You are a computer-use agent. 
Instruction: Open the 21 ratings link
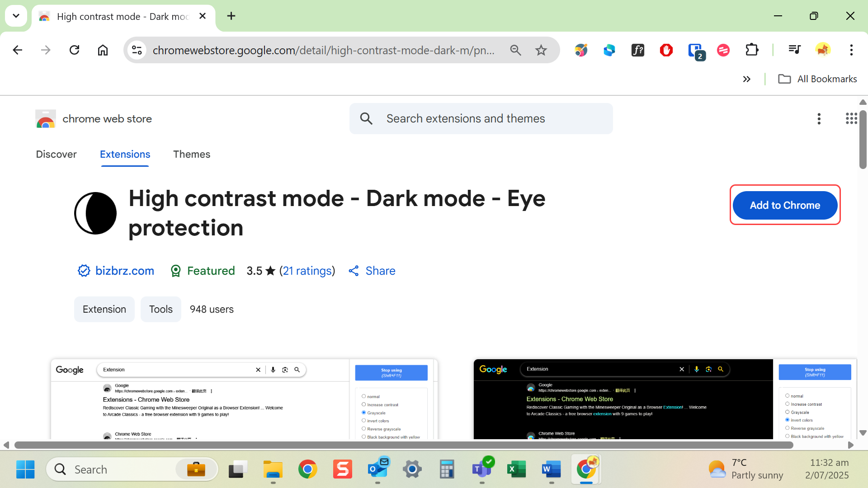[307, 271]
